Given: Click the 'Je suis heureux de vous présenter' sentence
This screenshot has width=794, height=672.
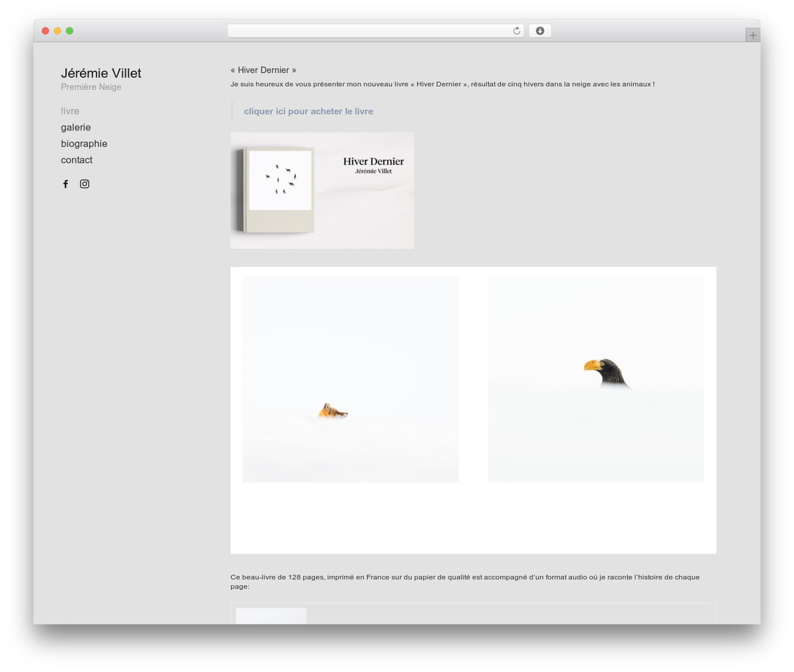Looking at the screenshot, I should tap(442, 84).
